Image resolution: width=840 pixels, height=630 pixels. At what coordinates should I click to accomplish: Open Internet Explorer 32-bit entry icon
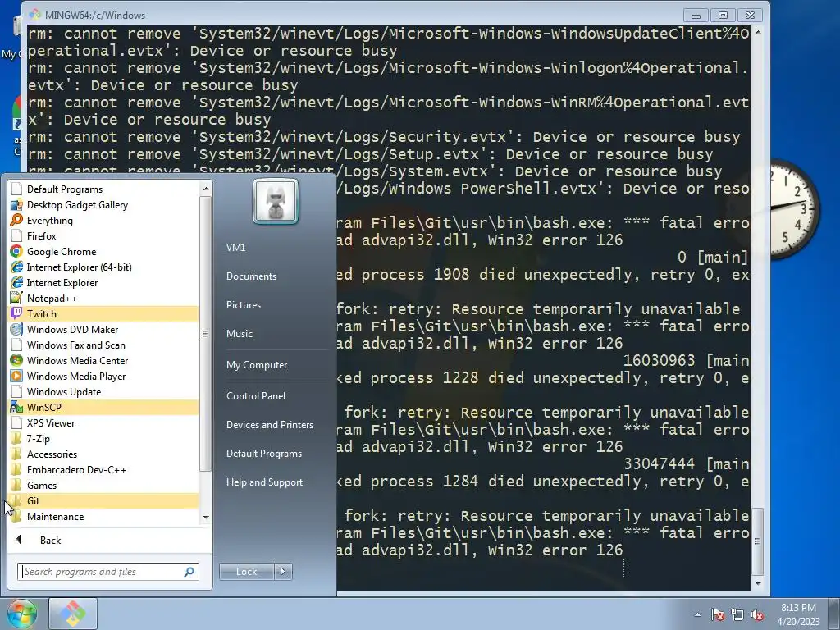16,282
